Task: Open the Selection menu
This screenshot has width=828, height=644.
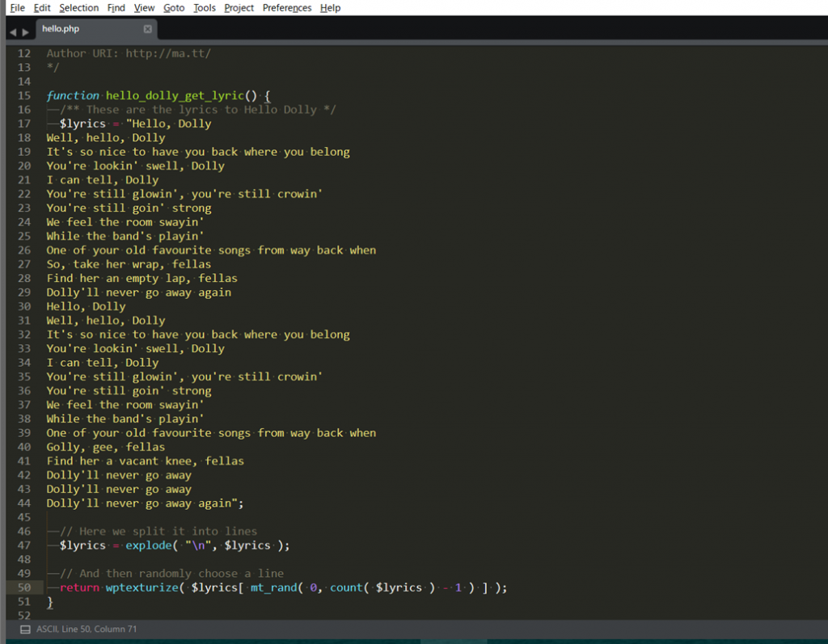Action: (x=78, y=8)
